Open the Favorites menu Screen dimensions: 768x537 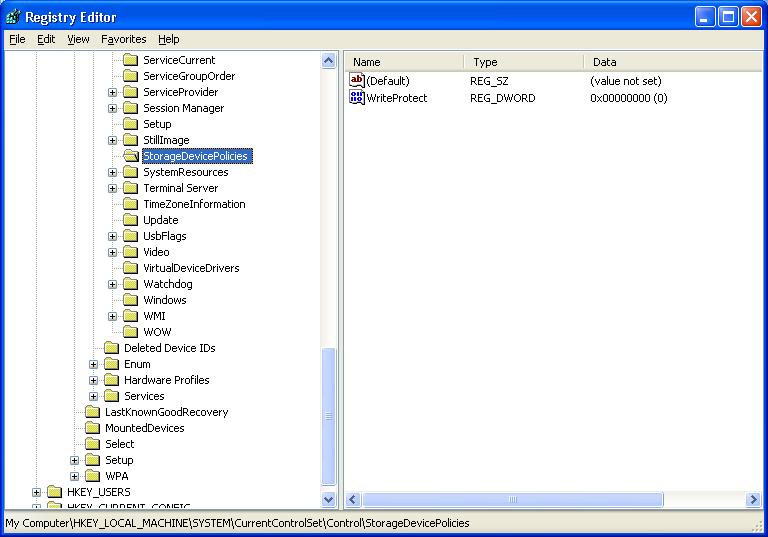click(123, 39)
